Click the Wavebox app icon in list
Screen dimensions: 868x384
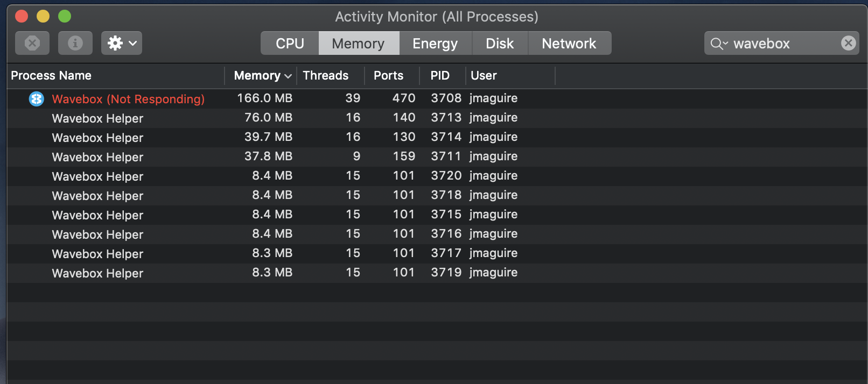point(36,99)
